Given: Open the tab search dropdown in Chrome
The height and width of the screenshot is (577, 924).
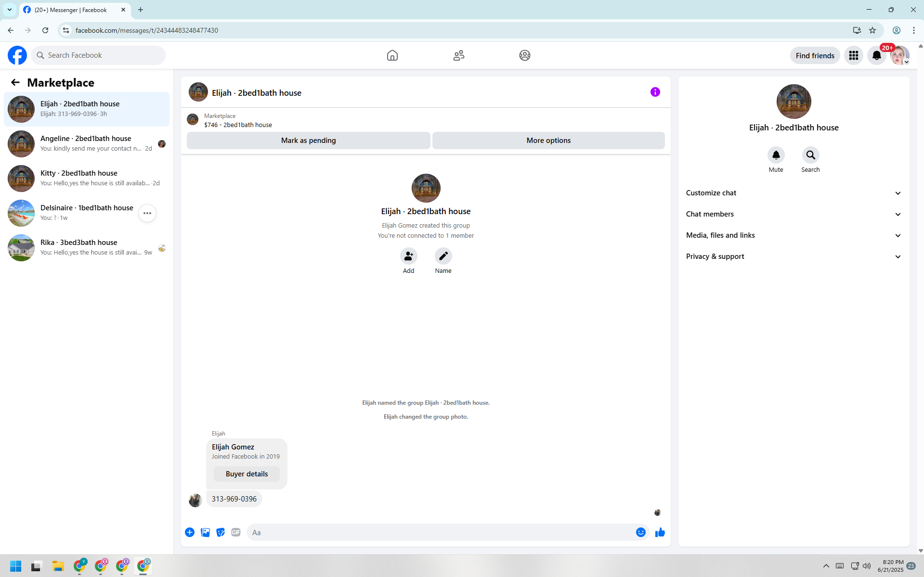Looking at the screenshot, I should [10, 10].
